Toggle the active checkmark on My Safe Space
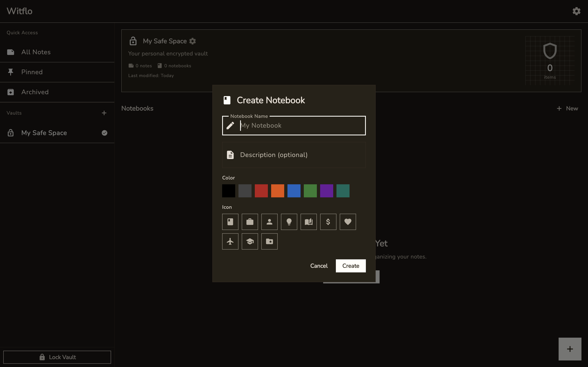Image resolution: width=588 pixels, height=367 pixels. pyautogui.click(x=104, y=133)
